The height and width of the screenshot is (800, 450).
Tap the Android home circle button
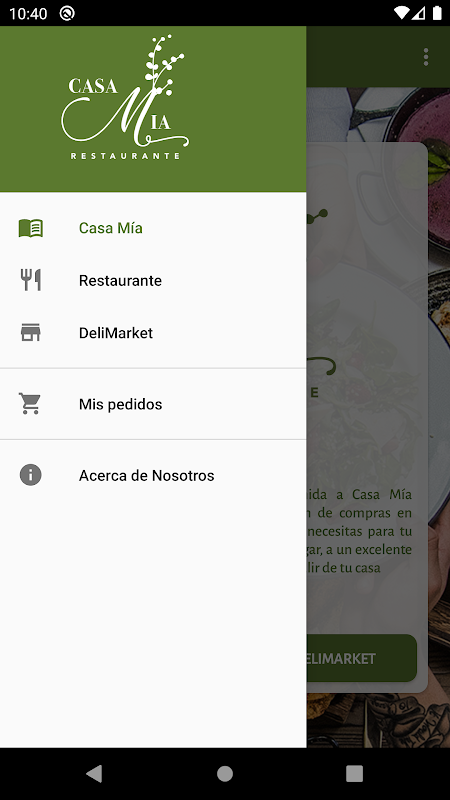pyautogui.click(x=224, y=773)
